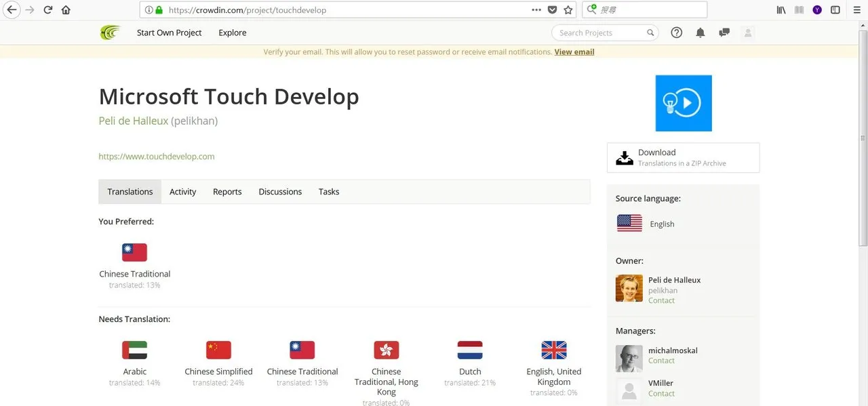
Task: Open the Chinese Simplified language label
Action: point(218,371)
